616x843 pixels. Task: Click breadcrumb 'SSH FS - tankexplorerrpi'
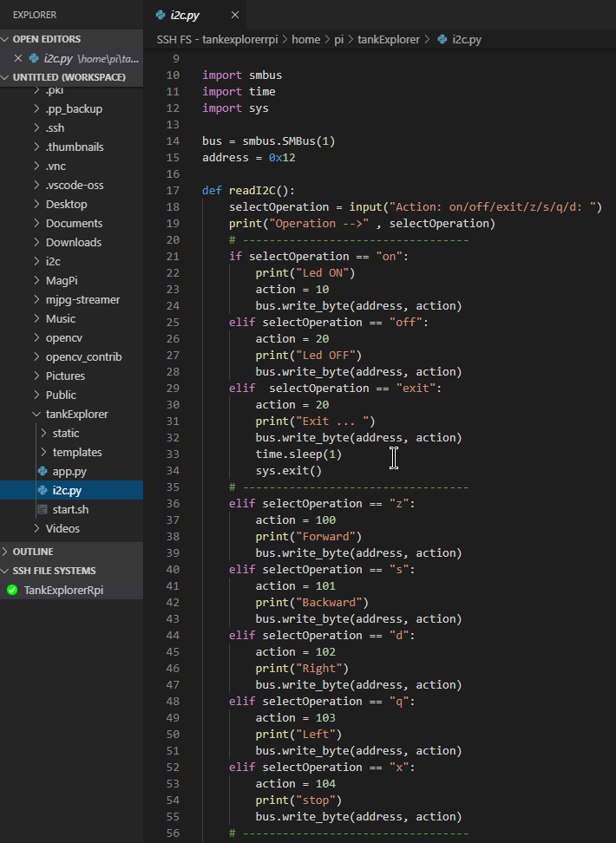[218, 39]
